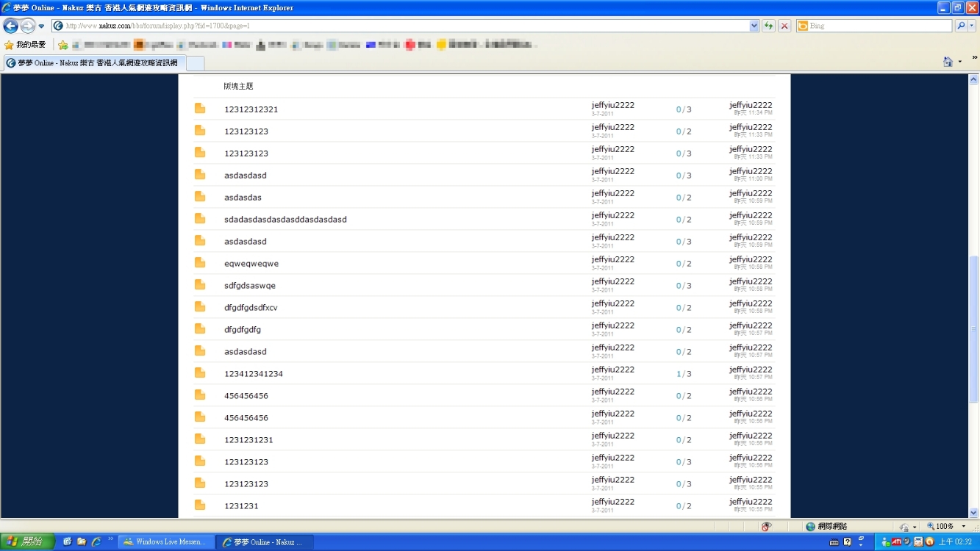Click the folder icon beside thread eqweqweqwe
This screenshot has height=551, width=980.
(x=200, y=263)
